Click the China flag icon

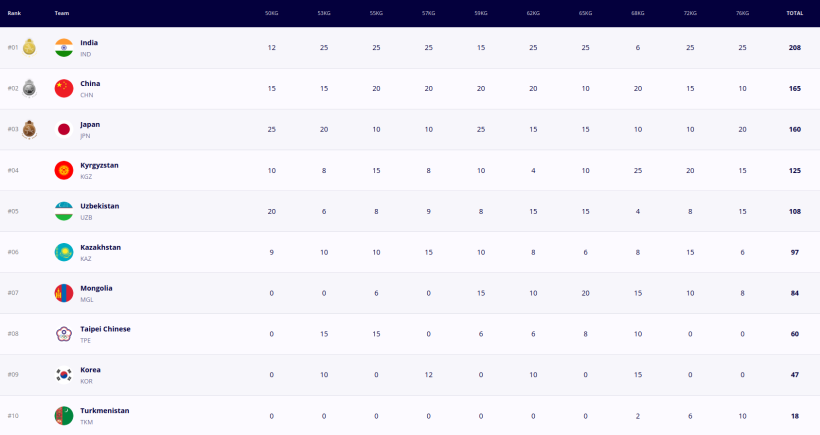[x=64, y=88]
